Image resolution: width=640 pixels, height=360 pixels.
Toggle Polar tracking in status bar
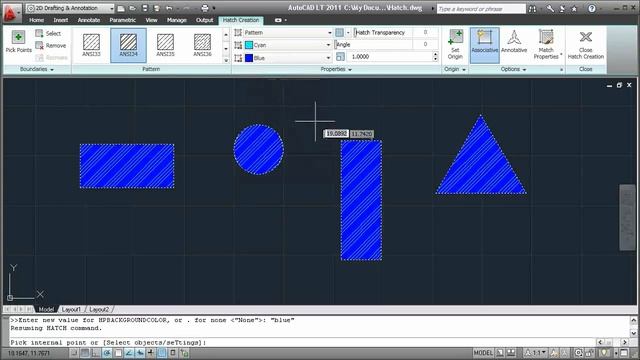pos(107,353)
